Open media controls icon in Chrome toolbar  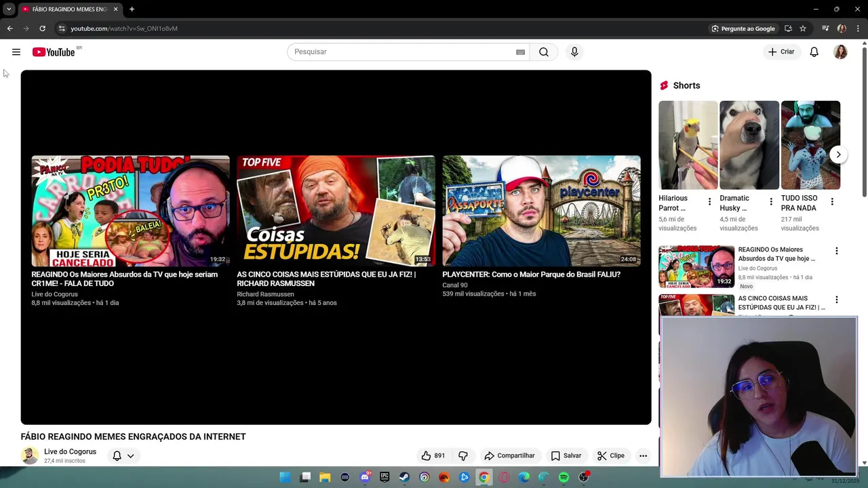click(825, 28)
